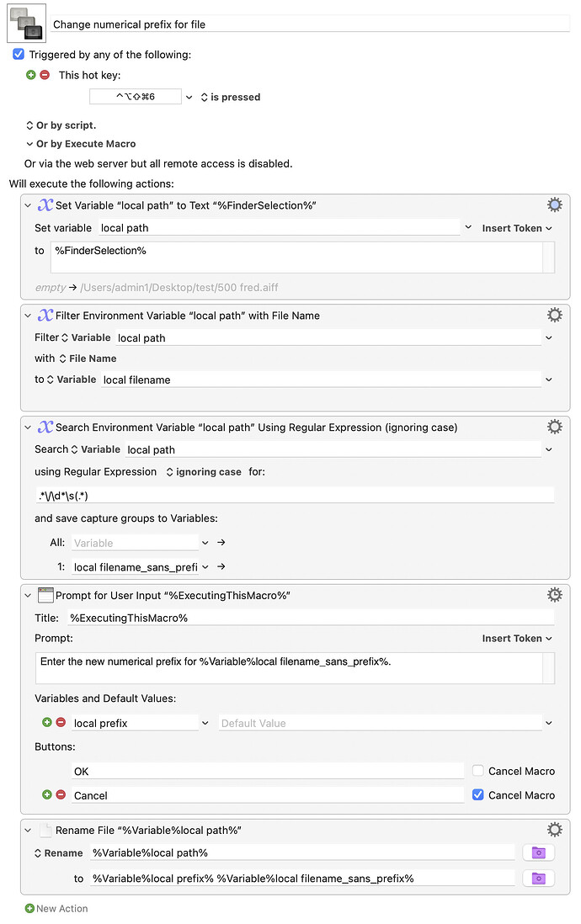Open Insert Token menu in Set Variable

[516, 228]
